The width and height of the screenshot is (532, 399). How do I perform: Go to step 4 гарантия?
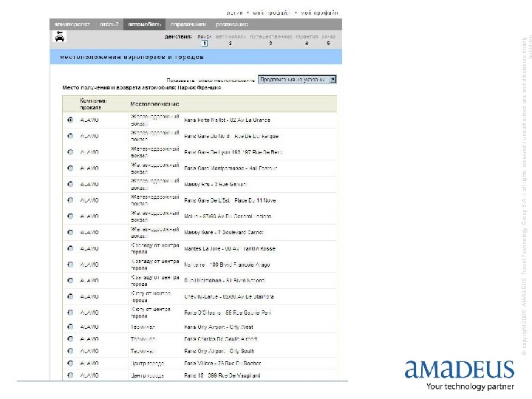(307, 40)
